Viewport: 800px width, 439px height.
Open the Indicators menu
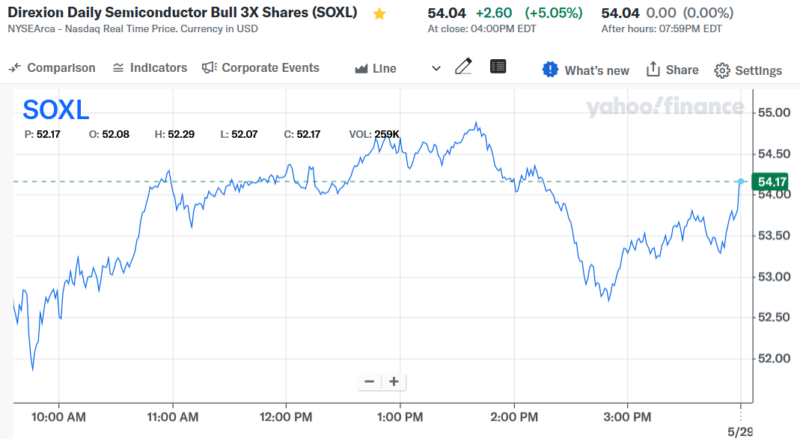click(149, 68)
